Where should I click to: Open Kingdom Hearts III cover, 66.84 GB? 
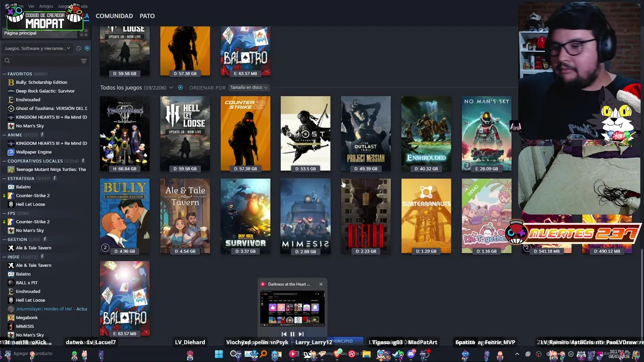125,134
